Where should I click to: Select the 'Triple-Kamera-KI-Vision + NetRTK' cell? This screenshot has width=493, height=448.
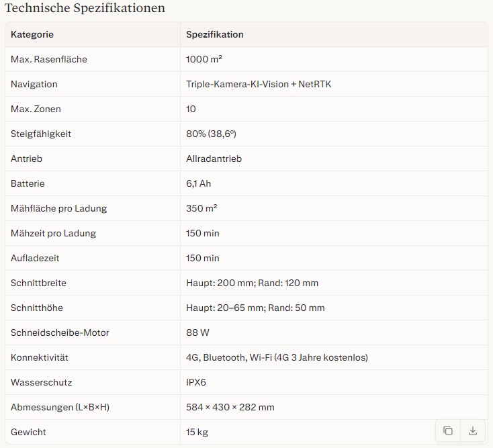pos(259,84)
